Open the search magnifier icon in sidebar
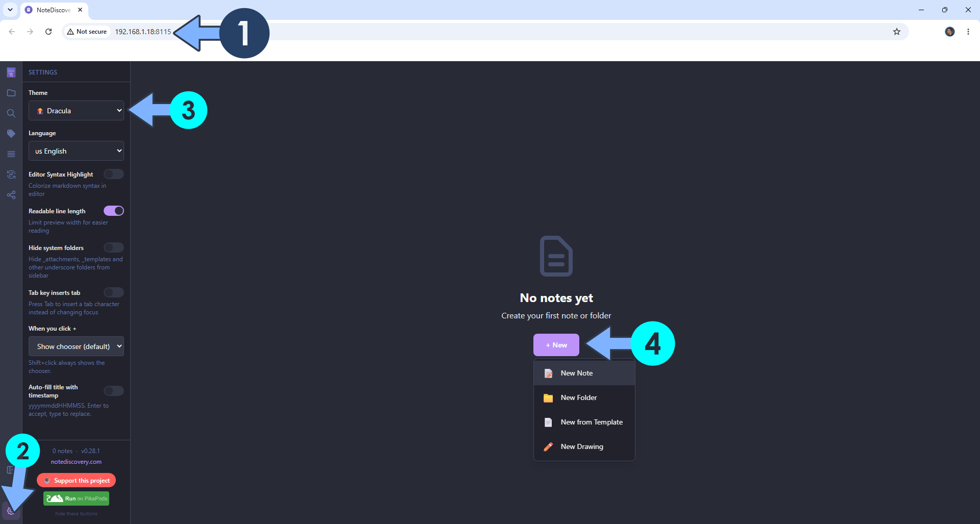Screen dimensions: 980x524 pyautogui.click(x=11, y=113)
